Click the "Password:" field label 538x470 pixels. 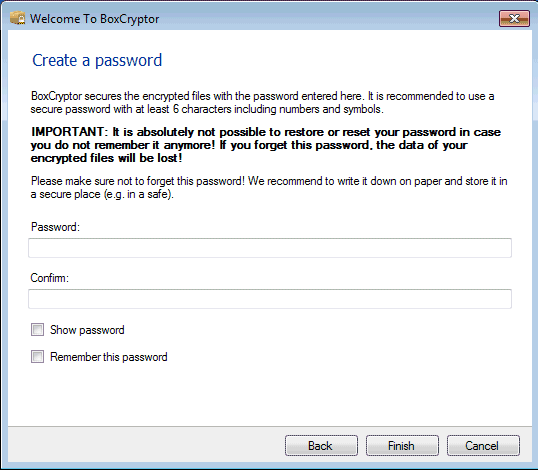[x=55, y=227]
